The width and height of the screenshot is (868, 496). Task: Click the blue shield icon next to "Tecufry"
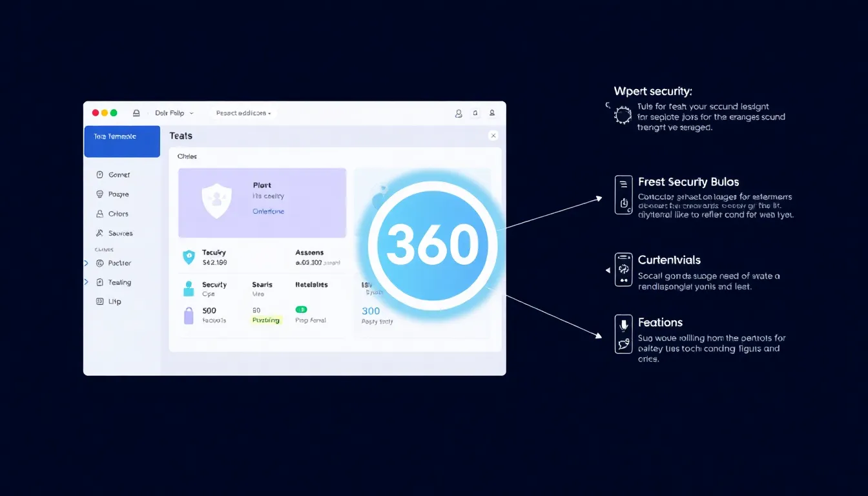[x=188, y=257]
